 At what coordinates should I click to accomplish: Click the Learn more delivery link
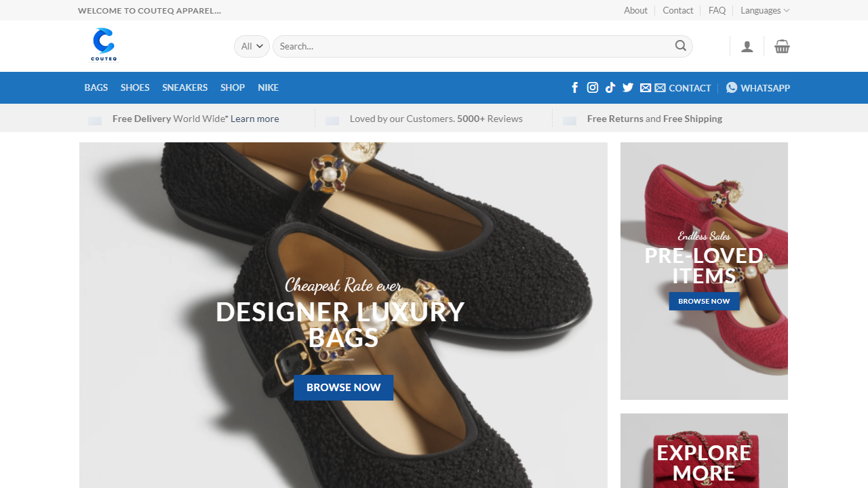(254, 119)
